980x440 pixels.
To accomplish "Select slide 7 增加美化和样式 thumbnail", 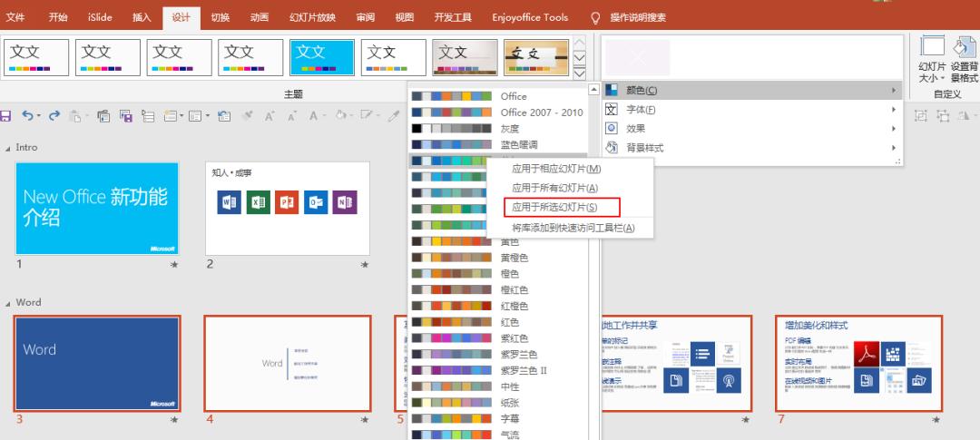I will coord(859,364).
